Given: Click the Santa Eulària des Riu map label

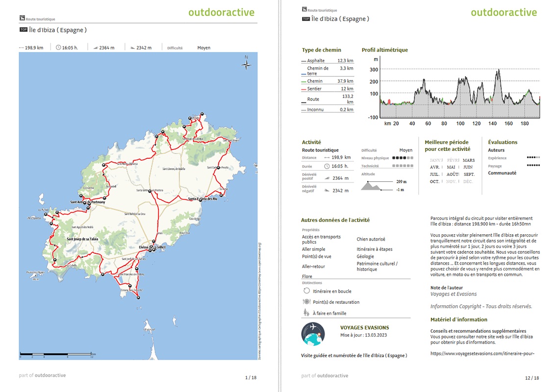Looking at the screenshot, I should (x=203, y=199).
